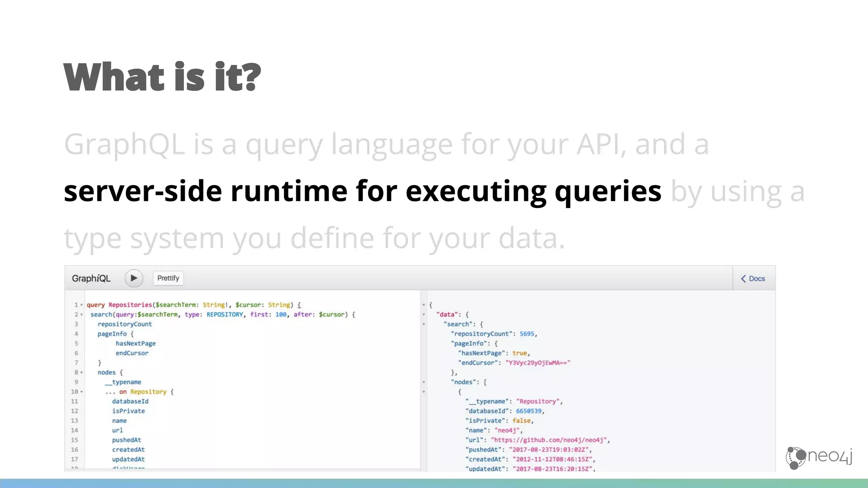Click __typename field in query
This screenshot has width=868, height=488.
pos(123,382)
